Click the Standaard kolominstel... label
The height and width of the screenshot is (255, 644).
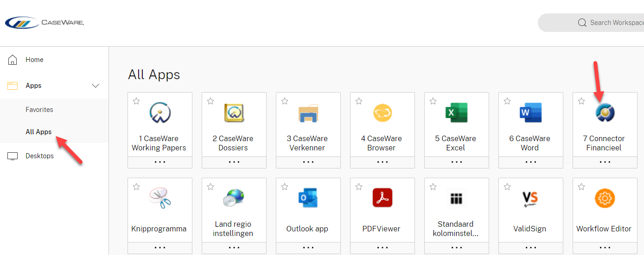tap(456, 229)
